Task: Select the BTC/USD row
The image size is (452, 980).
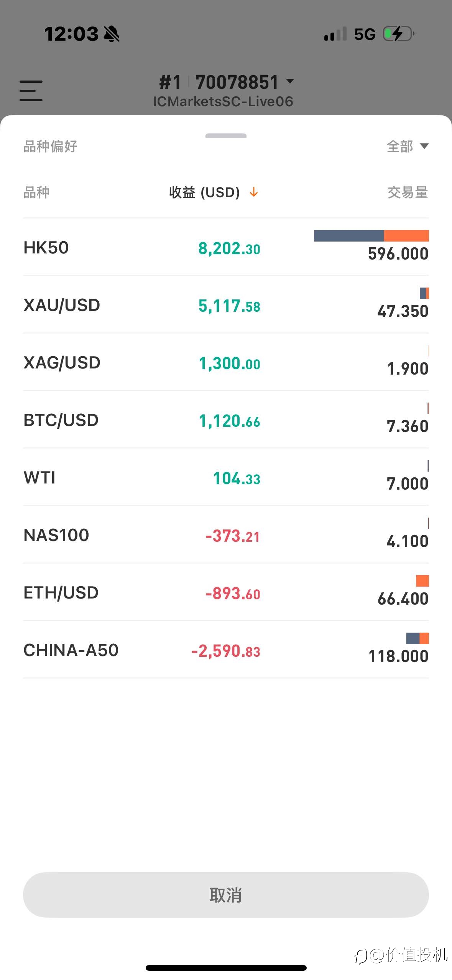Action: pyautogui.click(x=226, y=419)
